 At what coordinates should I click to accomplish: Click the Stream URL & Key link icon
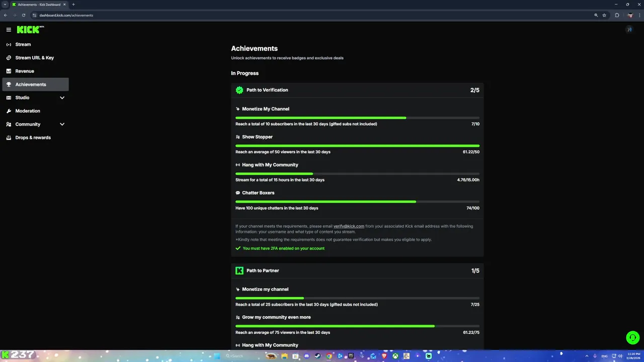click(9, 58)
